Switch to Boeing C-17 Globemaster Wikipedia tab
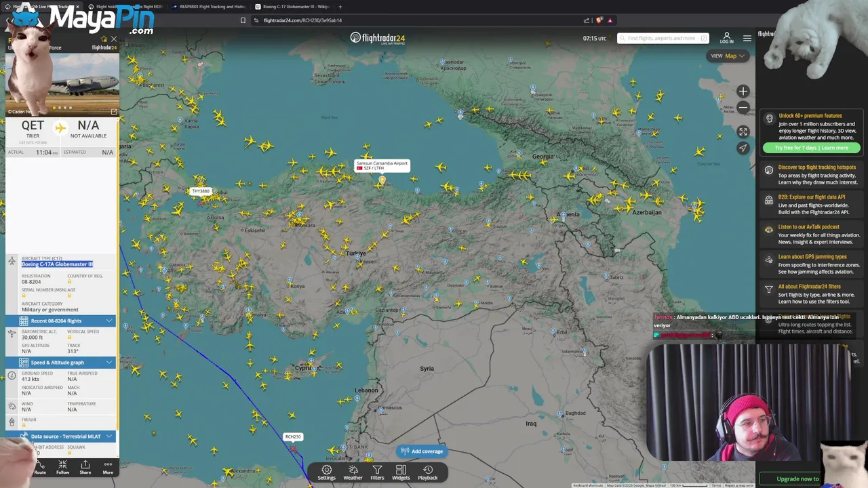This screenshot has height=488, width=868. coord(292,7)
